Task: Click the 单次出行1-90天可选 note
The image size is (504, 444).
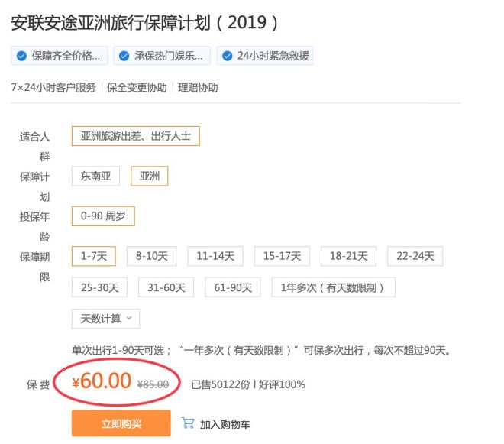Action: pos(261,350)
